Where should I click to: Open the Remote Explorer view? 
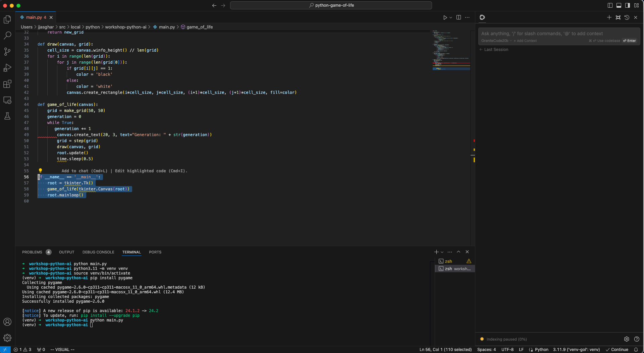[x=7, y=100]
